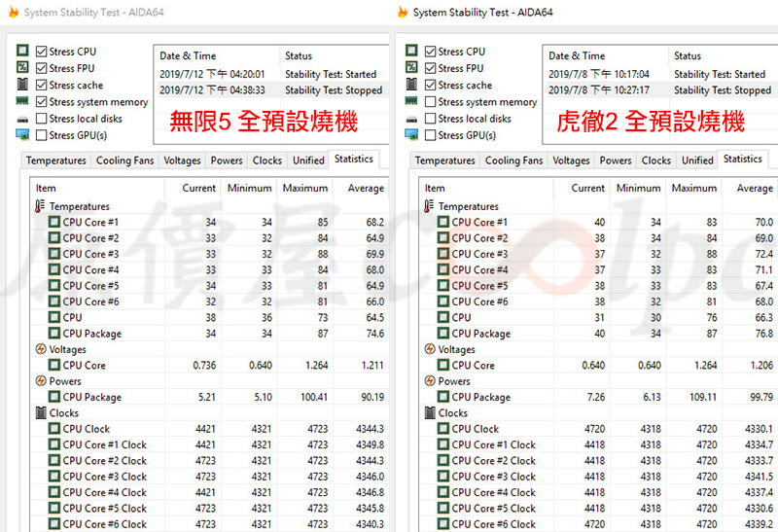This screenshot has width=778, height=532.
Task: Click GPU monitor icon in left window
Action: [x=22, y=134]
